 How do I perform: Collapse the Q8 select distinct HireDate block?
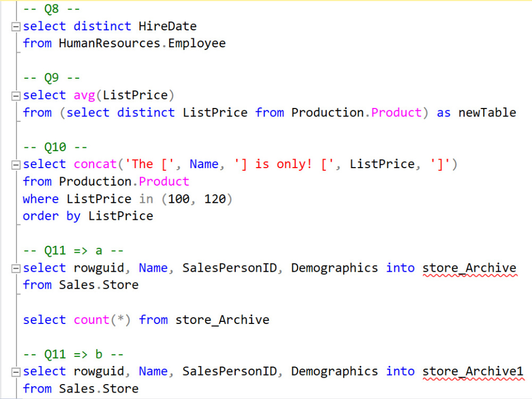click(15, 27)
